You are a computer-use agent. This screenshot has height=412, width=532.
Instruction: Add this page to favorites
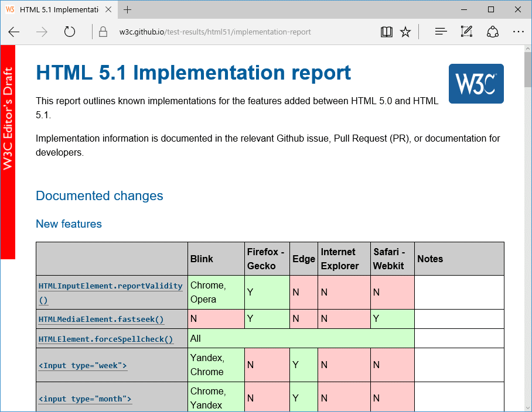coord(405,32)
